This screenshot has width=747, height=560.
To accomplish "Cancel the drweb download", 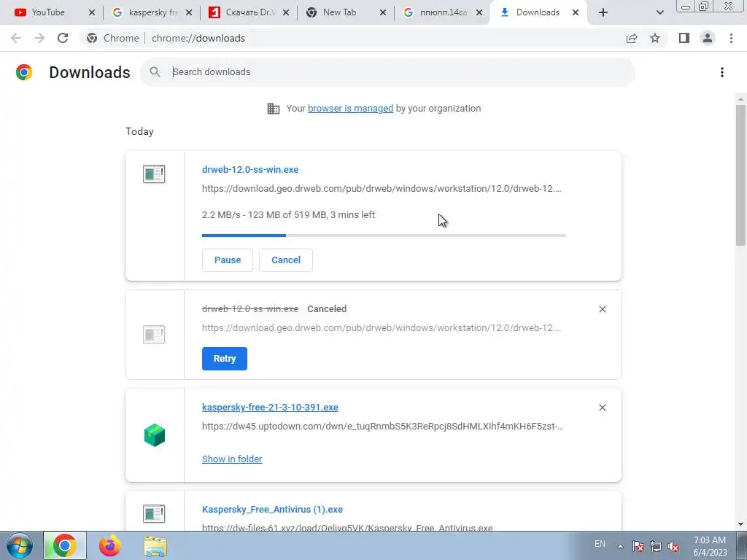I will click(286, 260).
